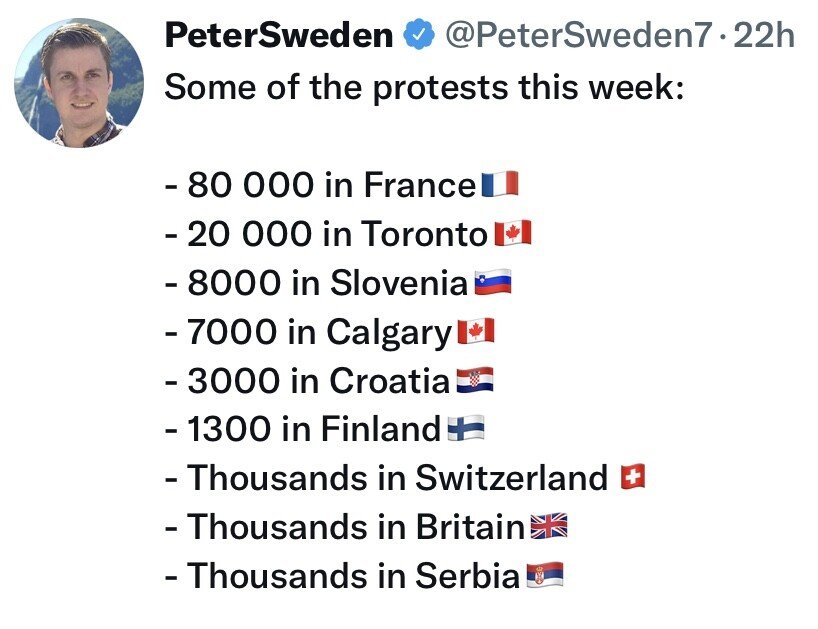Click the "Some of the protests this week" text

click(423, 87)
